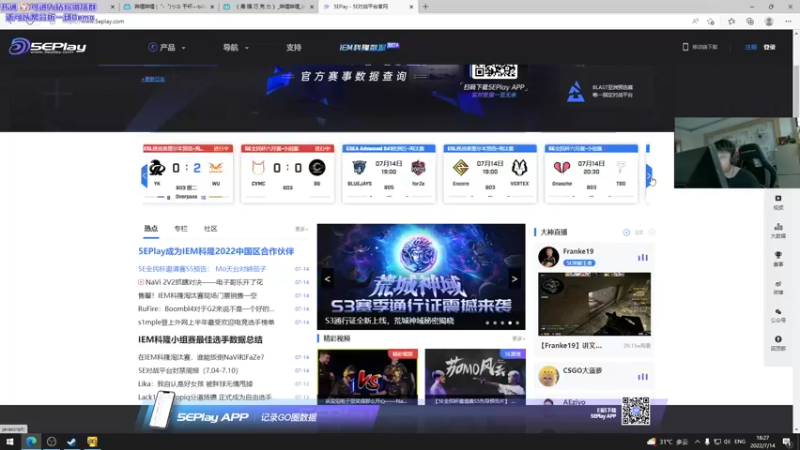This screenshot has width=800, height=450.
Task: Open the RuFire Boombl4 news article
Action: tap(206, 309)
